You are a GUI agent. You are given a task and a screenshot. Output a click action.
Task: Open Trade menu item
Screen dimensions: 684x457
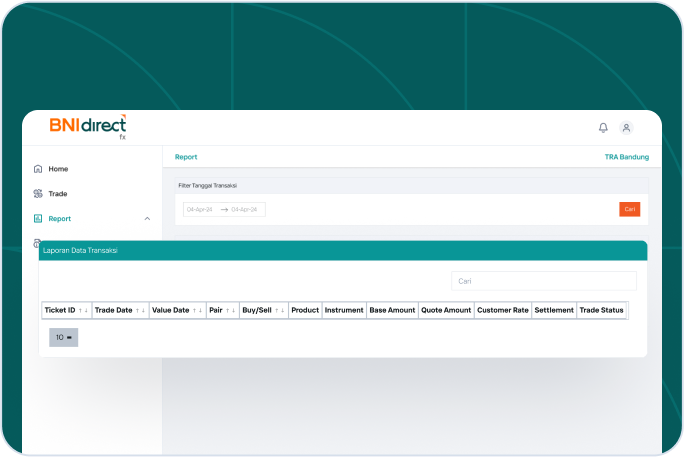58,194
